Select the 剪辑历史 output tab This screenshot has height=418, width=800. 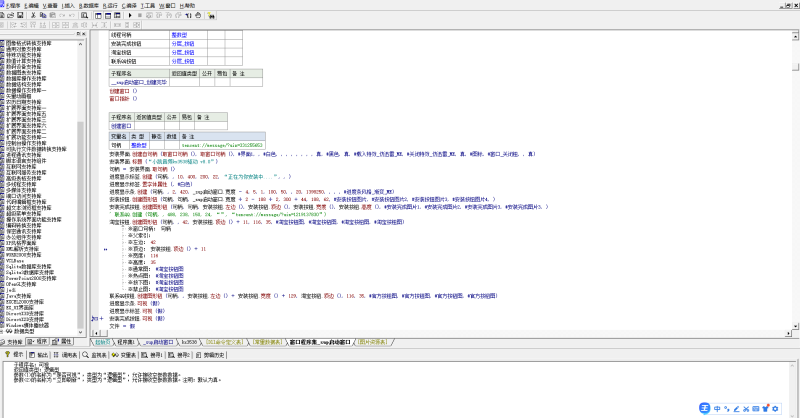pyautogui.click(x=210, y=355)
